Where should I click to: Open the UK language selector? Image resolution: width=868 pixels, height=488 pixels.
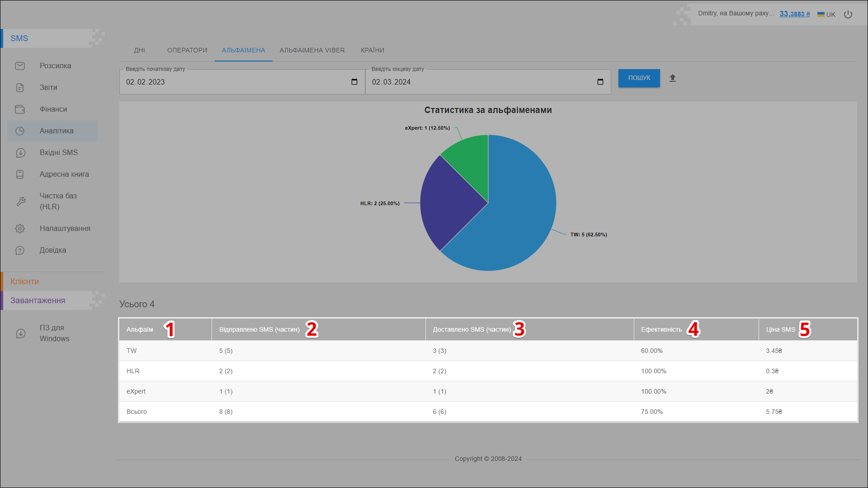(826, 14)
